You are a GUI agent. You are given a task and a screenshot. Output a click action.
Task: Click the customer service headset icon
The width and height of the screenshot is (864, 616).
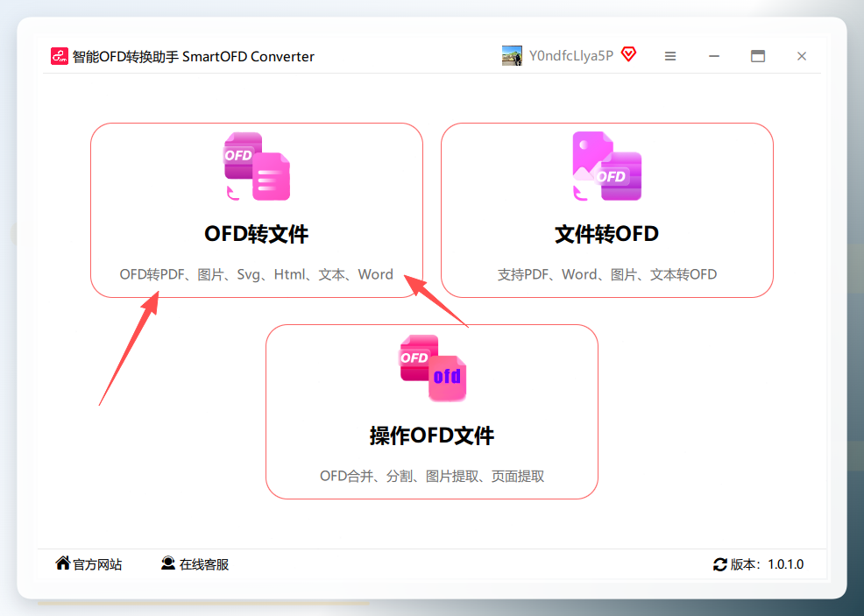tap(168, 563)
